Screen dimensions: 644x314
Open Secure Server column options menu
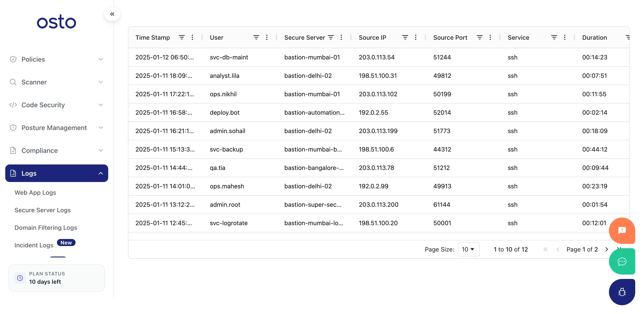(x=341, y=37)
